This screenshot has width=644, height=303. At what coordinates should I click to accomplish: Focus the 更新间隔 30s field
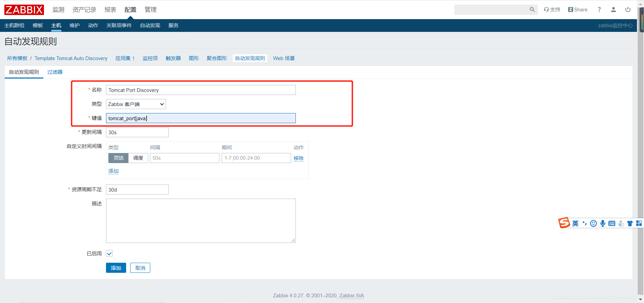[x=137, y=132]
